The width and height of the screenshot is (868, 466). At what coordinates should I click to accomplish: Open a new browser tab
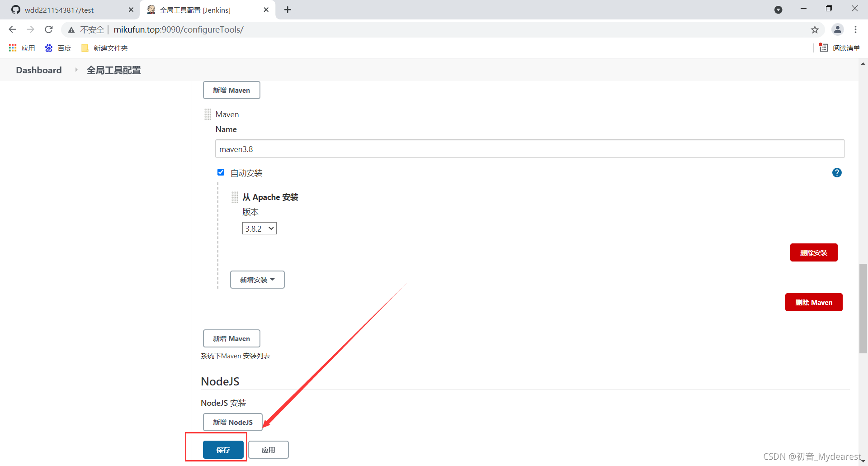(x=288, y=10)
